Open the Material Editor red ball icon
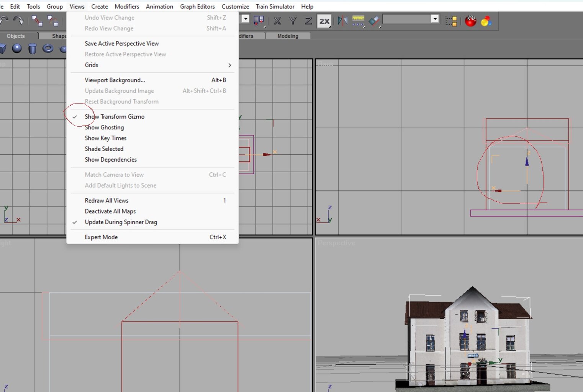Screen dimensions: 583x392 tap(470, 21)
